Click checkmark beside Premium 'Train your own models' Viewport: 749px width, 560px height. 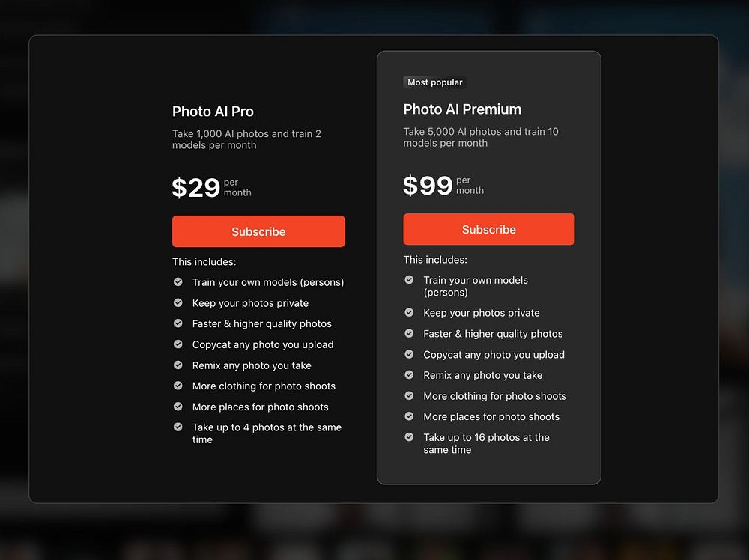click(410, 280)
